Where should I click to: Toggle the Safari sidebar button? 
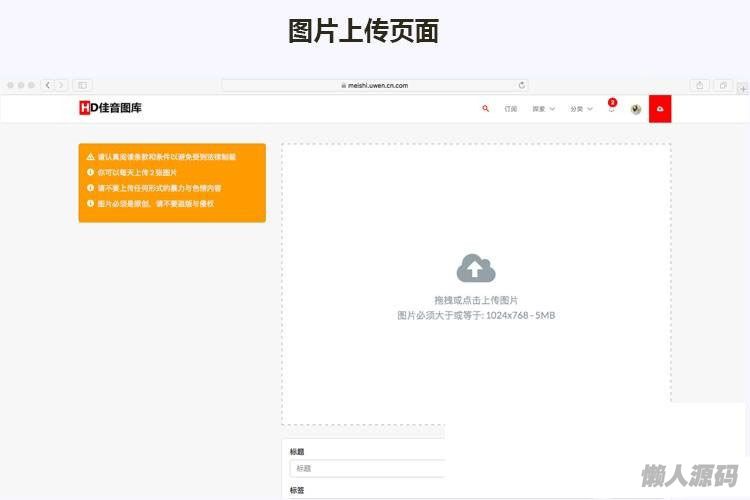[x=83, y=86]
